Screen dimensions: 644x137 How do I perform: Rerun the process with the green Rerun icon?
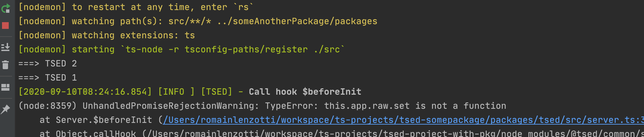[x=6, y=8]
